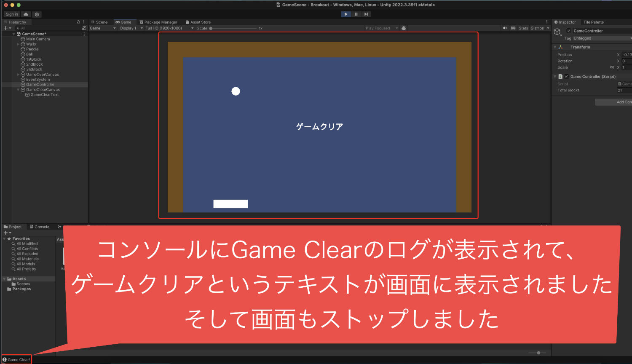Open the Play Focused dropdown
Screen dimensions: 632x364
coord(381,28)
